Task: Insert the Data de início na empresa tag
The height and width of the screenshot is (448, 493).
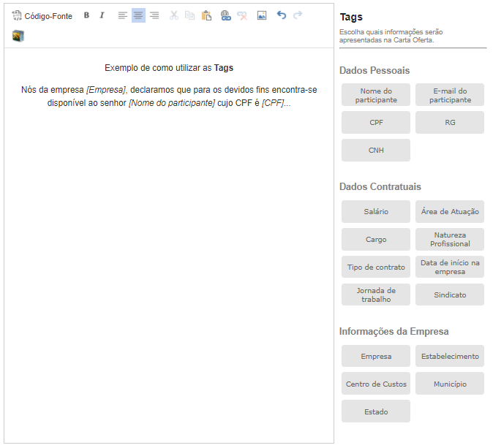Action: 450,267
